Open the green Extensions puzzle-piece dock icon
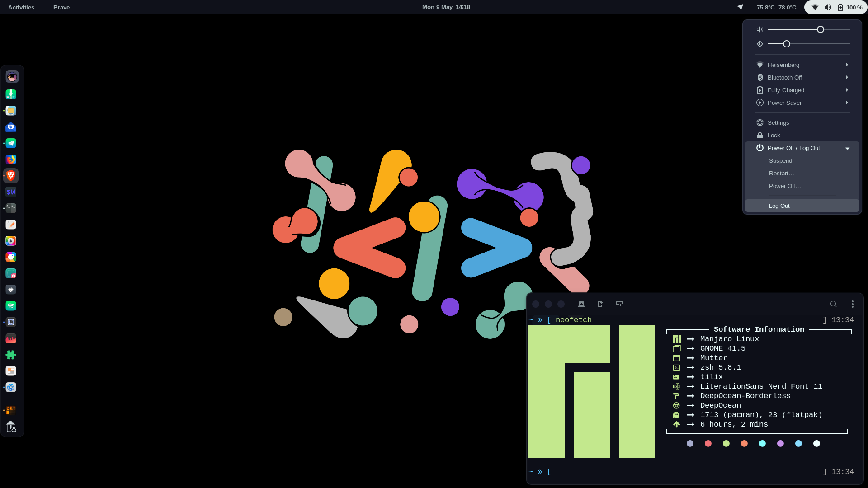The image size is (868, 488). (11, 355)
